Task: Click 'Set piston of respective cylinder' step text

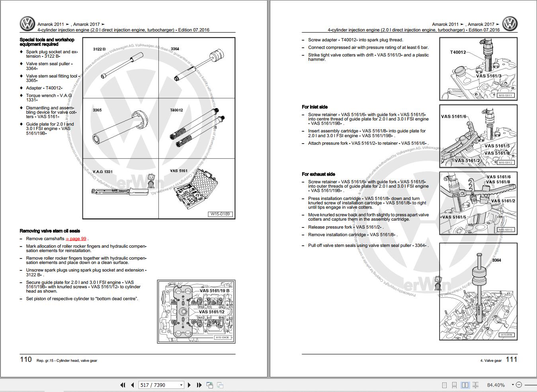Action: pyautogui.click(x=82, y=299)
